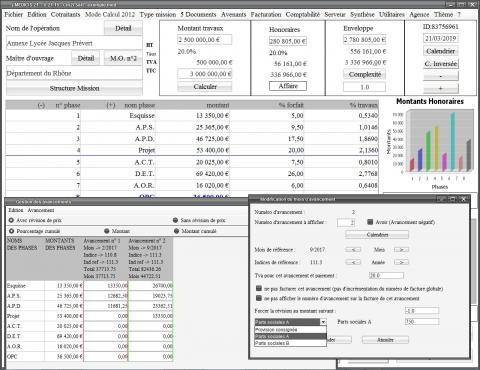Click the Structure Mission button
The image size is (480, 370).
point(74,88)
